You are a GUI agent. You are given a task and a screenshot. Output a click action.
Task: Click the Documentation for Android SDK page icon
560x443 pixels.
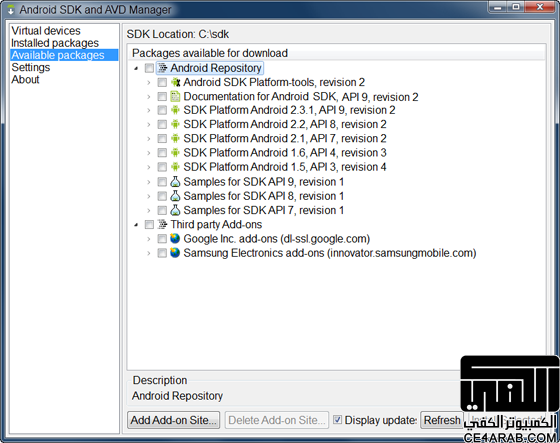click(175, 96)
